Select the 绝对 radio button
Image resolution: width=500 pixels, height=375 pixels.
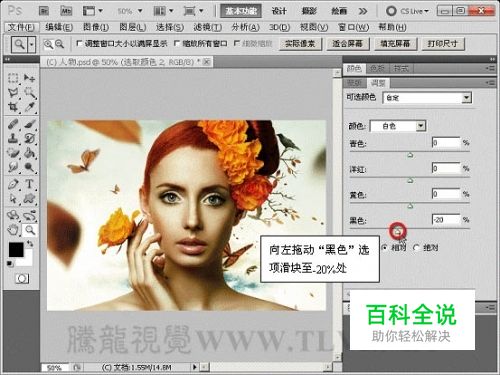click(x=416, y=248)
